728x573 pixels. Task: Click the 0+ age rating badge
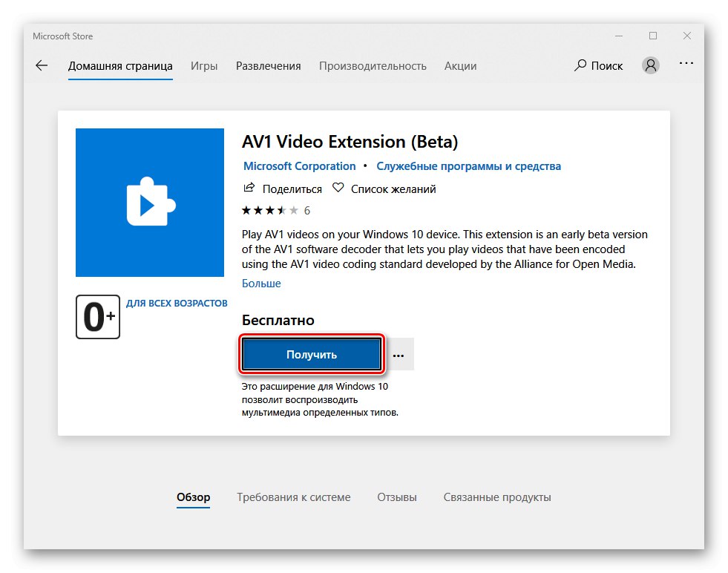click(97, 316)
